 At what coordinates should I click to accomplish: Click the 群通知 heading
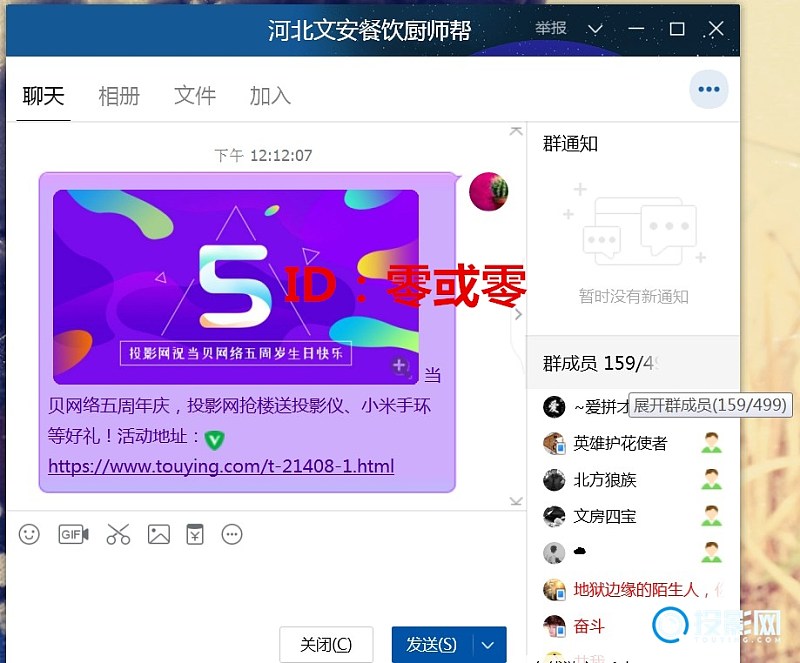coord(570,143)
